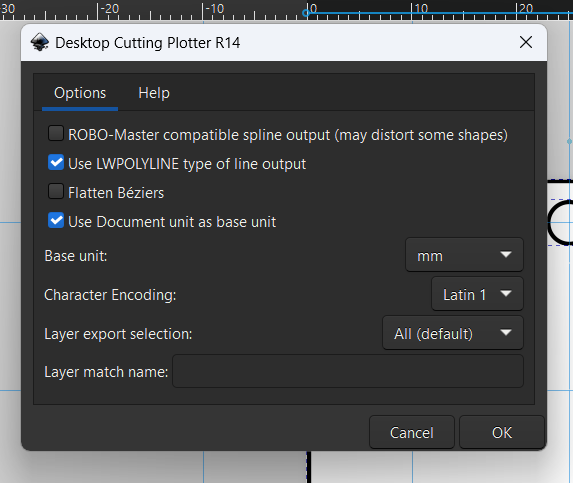Image resolution: width=573 pixels, height=483 pixels.
Task: Disable Use Document unit as base unit
Action: pos(56,220)
